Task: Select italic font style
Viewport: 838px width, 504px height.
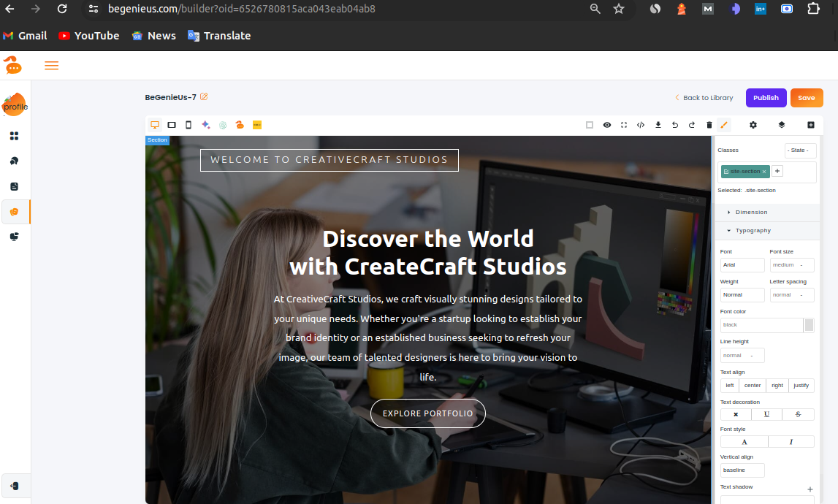Action: (791, 442)
